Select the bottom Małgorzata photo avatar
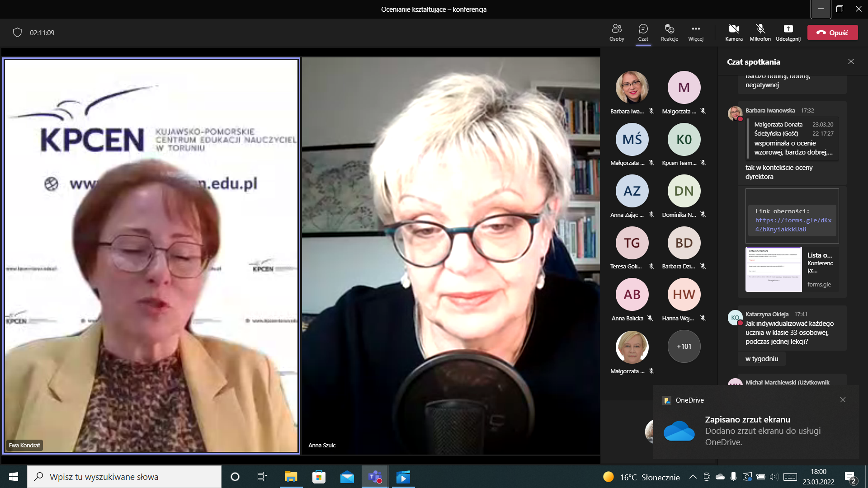Viewport: 868px width, 488px height. (632, 347)
